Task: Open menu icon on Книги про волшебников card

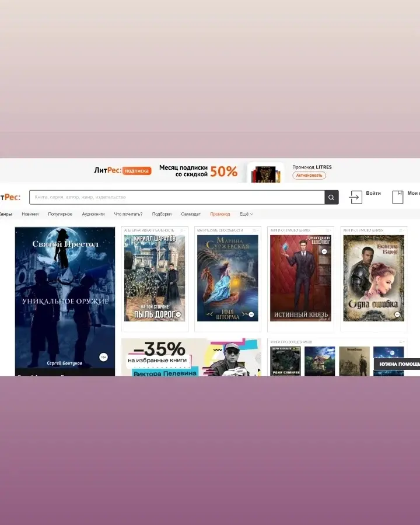Action: tap(401, 342)
